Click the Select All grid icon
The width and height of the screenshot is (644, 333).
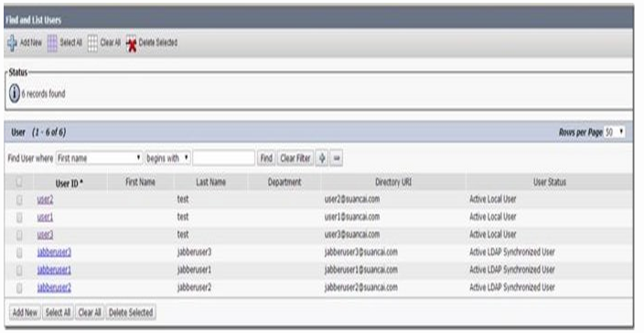(x=52, y=43)
